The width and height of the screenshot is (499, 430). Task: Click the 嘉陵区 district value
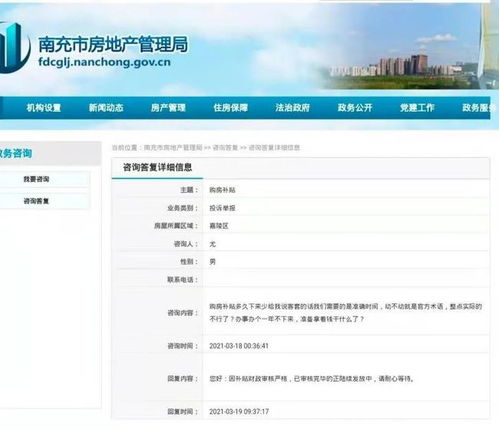click(x=219, y=226)
